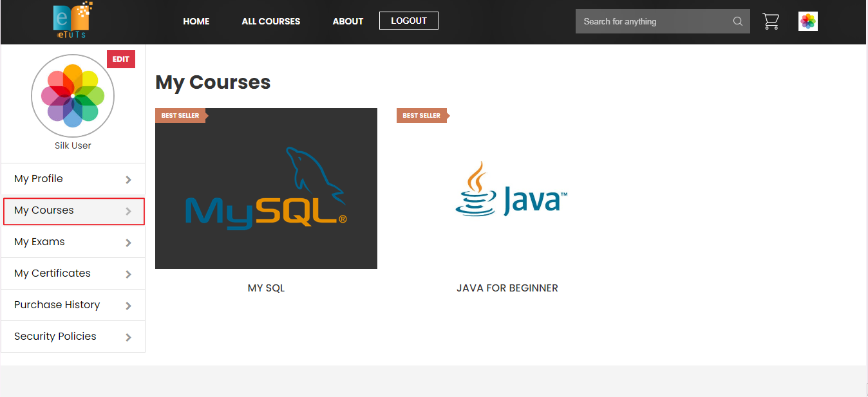
Task: Click the Silk User name text
Action: point(73,145)
